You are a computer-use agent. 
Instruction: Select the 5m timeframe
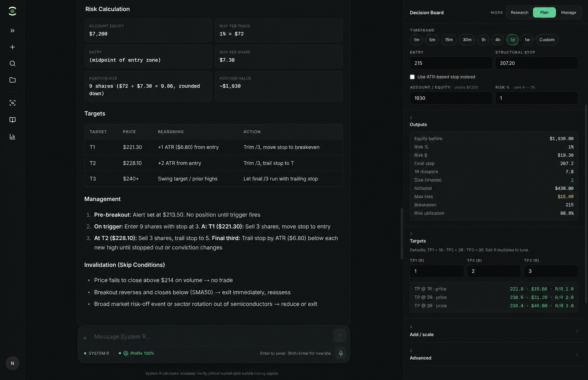click(432, 40)
